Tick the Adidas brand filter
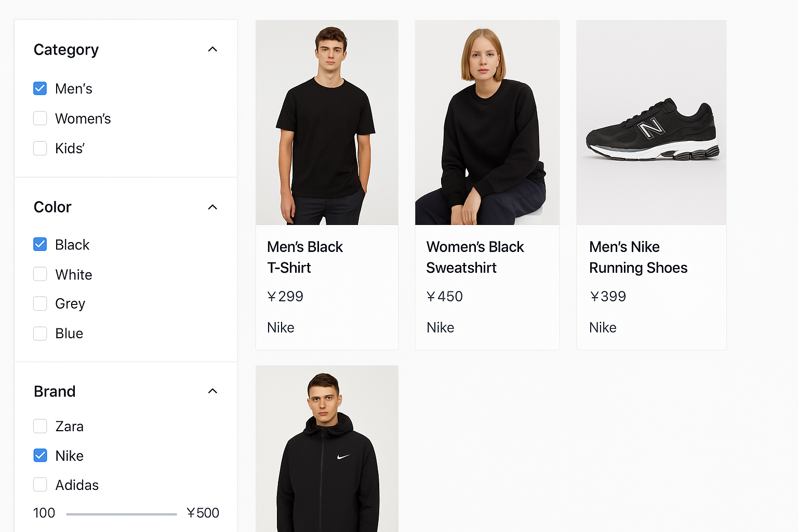798x532 pixels. pos(40,485)
